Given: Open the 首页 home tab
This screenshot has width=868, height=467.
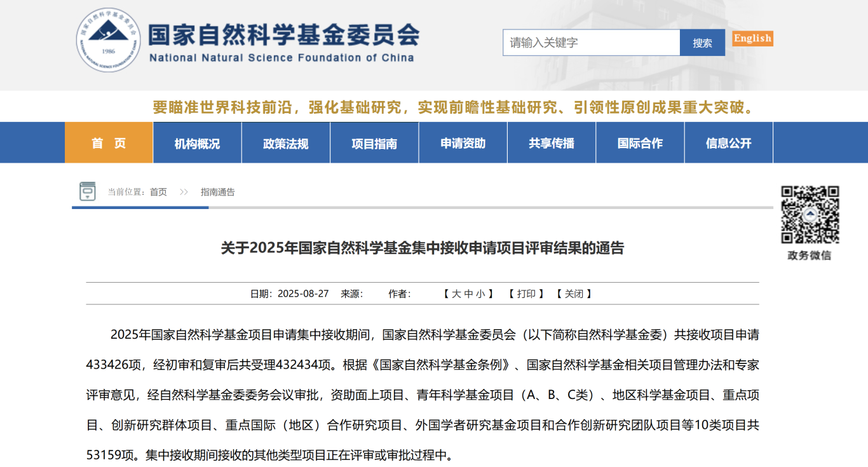Looking at the screenshot, I should (x=109, y=143).
